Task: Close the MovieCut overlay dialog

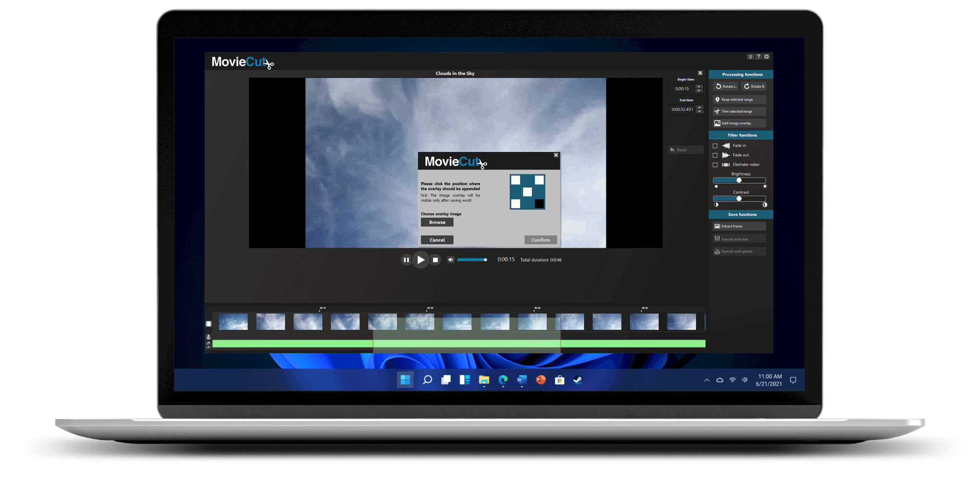Action: click(556, 155)
